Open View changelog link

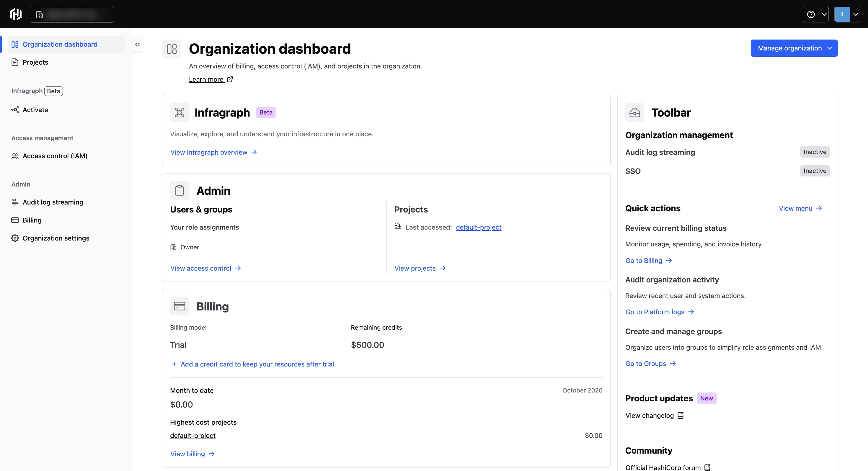tap(654, 416)
